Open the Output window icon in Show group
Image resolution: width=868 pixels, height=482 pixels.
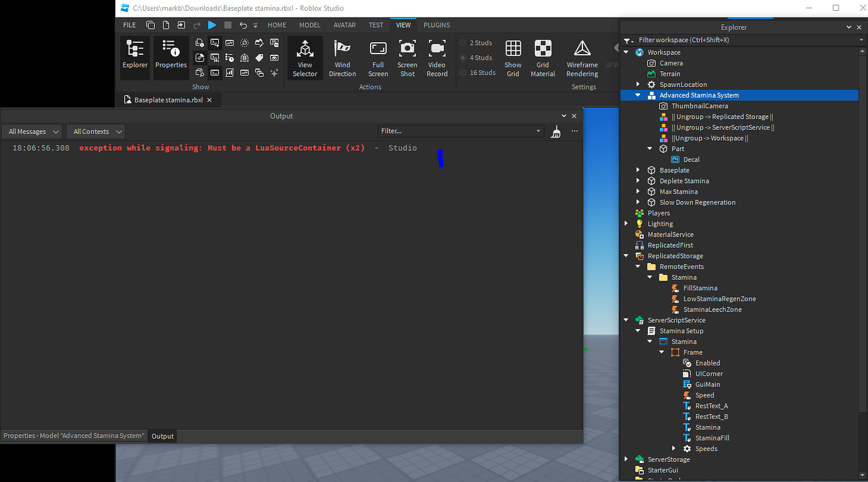click(215, 43)
